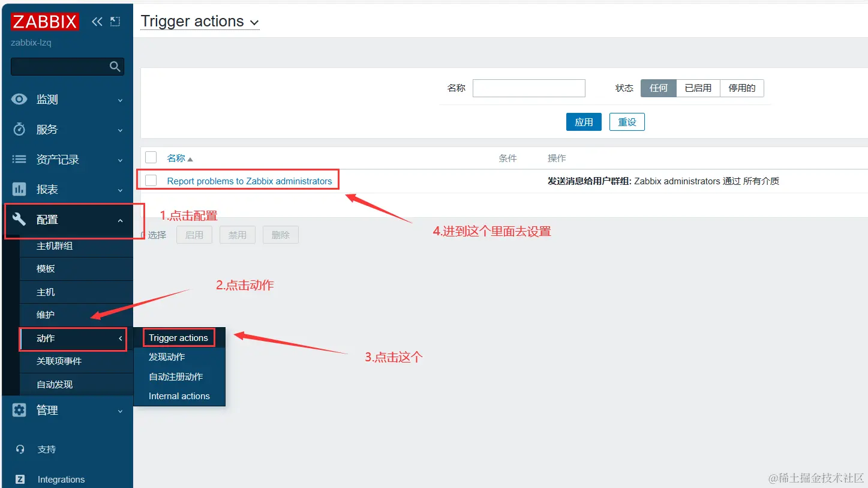Click the 操作 column header
Screen dimensions: 868x488
[557, 158]
